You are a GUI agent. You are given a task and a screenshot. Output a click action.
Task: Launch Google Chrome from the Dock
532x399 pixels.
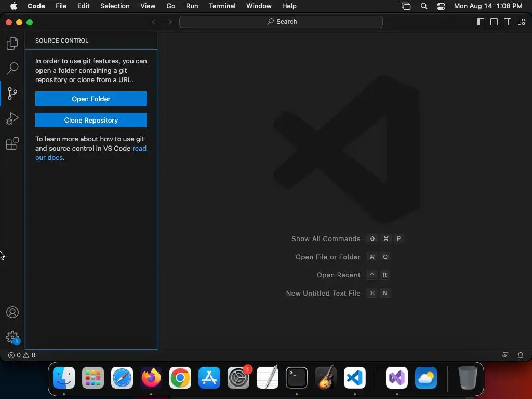coord(180,378)
